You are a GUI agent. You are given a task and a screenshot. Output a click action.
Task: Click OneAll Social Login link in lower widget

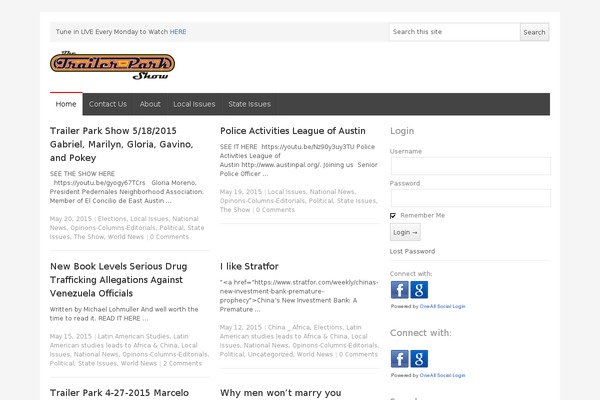point(442,375)
